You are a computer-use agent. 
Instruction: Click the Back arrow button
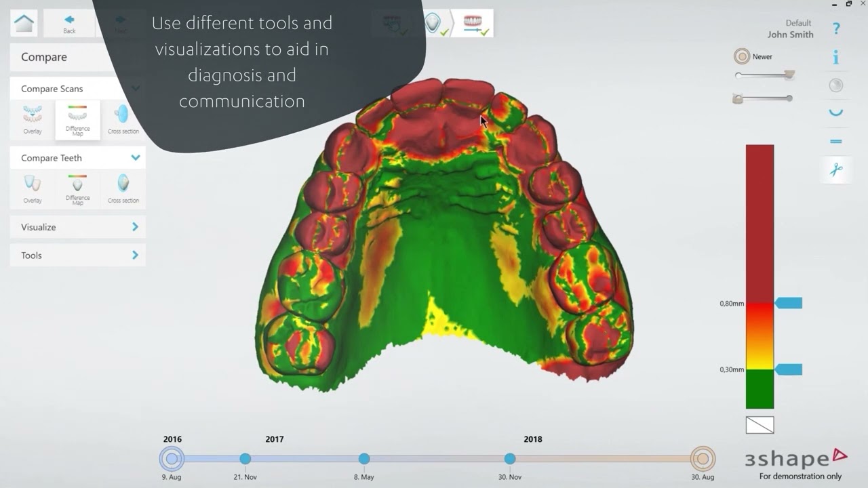tap(69, 23)
